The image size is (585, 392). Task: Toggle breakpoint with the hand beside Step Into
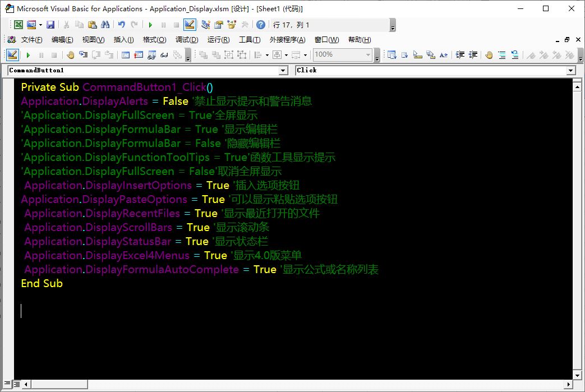70,55
